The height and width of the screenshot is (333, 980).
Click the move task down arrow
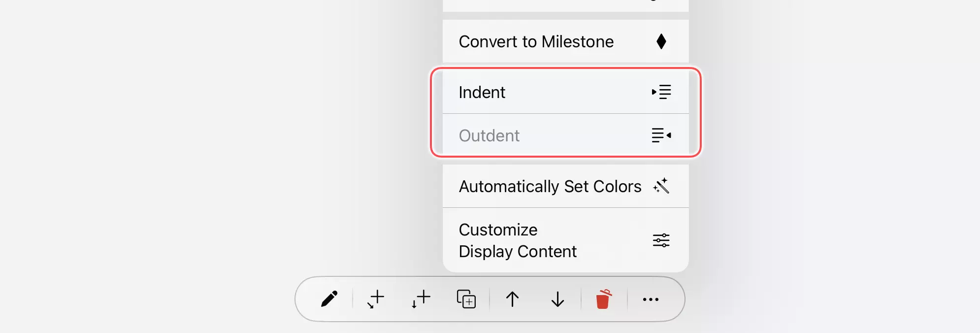point(556,299)
